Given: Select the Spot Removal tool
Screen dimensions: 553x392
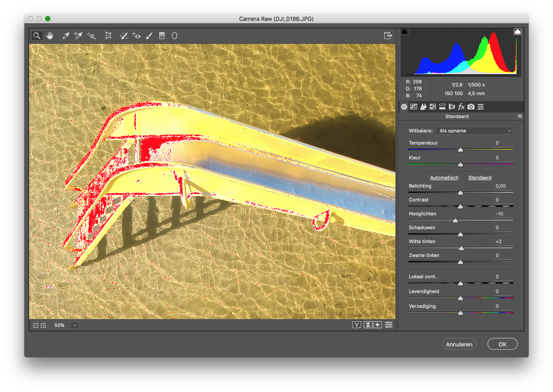Looking at the screenshot, I should [124, 36].
